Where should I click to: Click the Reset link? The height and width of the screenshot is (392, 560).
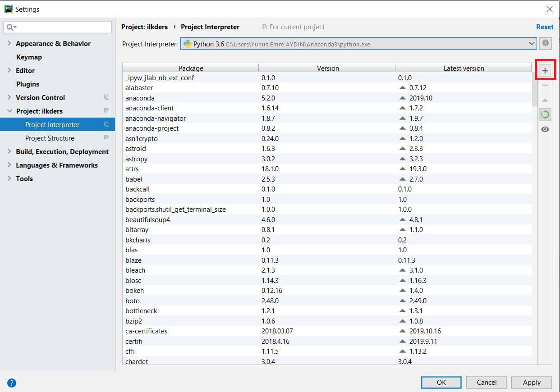point(545,27)
